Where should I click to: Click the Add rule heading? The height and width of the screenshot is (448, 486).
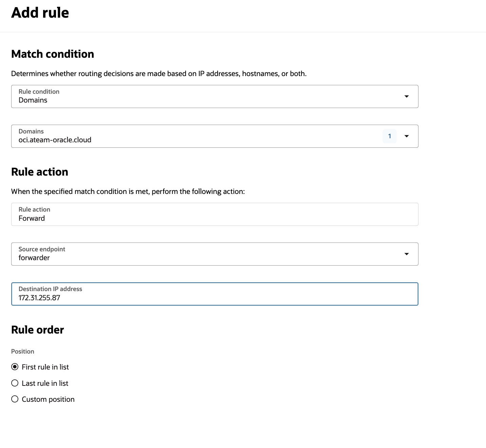click(40, 13)
